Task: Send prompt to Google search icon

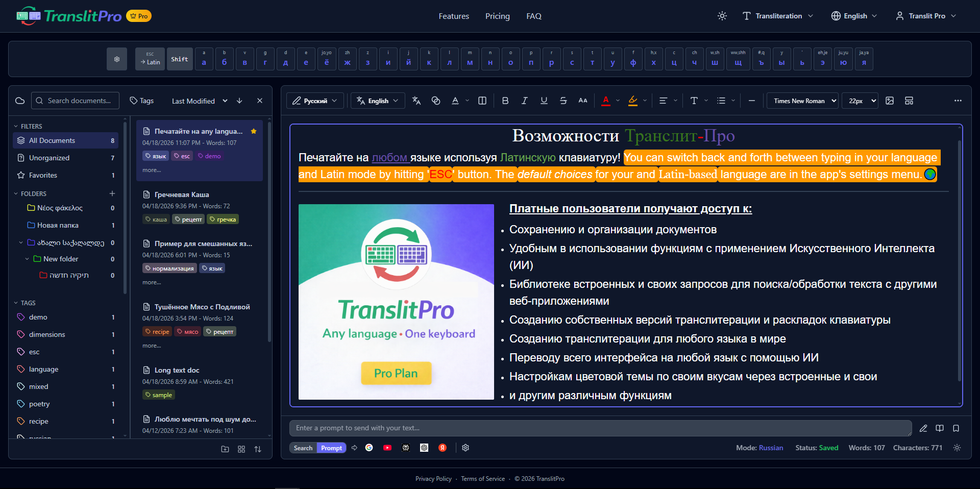Action: (369, 448)
